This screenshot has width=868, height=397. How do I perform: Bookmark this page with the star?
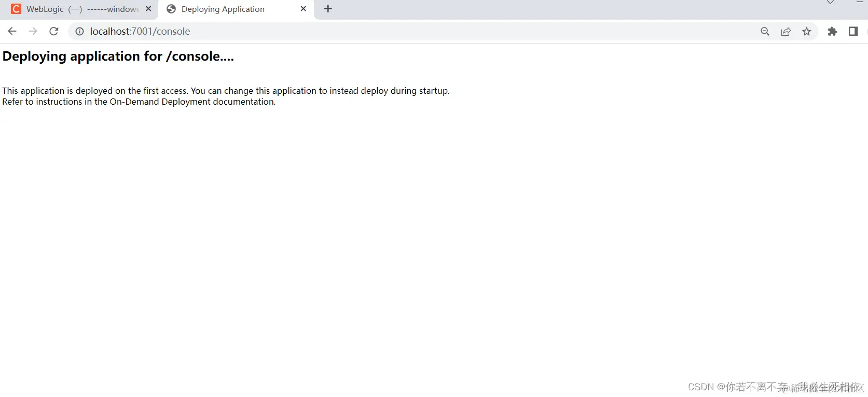806,32
